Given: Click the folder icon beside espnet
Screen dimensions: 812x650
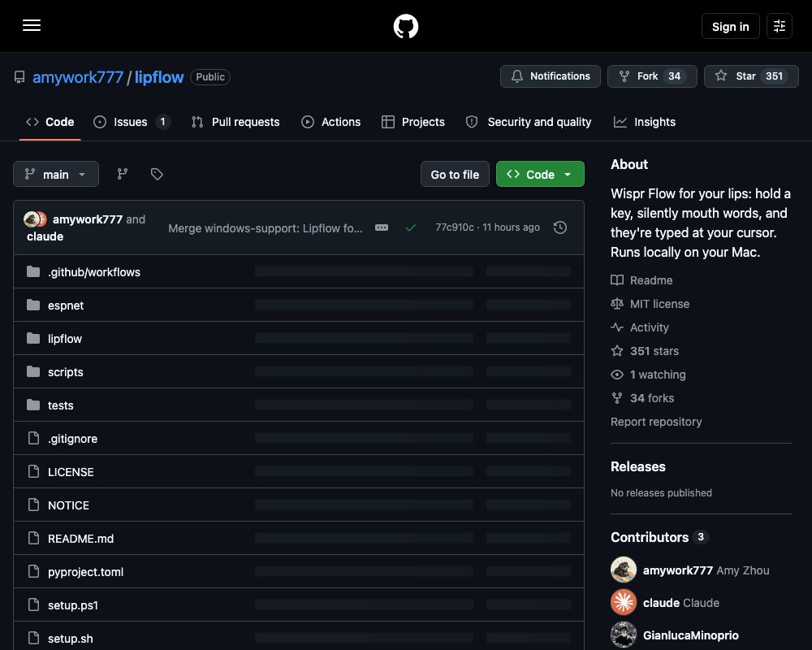Looking at the screenshot, I should tap(33, 305).
